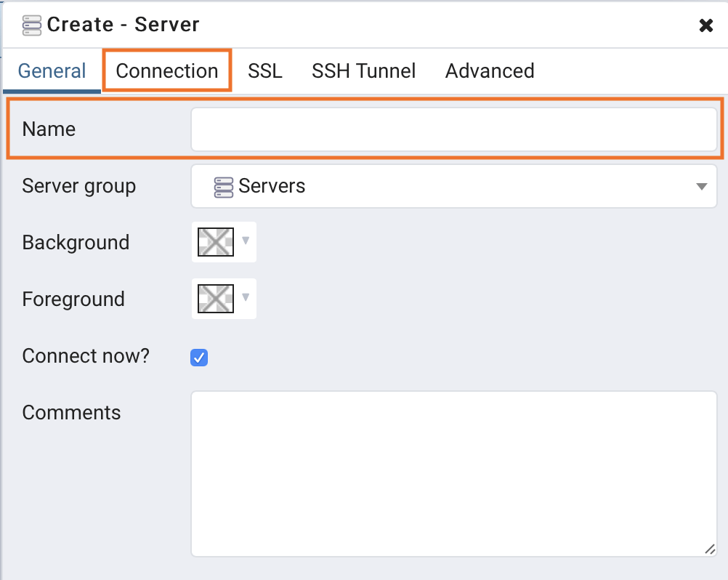Open the SSL tab
The height and width of the screenshot is (580, 728).
265,71
